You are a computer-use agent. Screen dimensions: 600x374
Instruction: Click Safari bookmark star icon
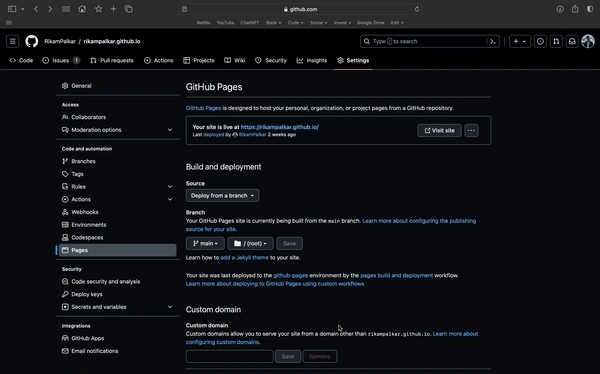(x=98, y=9)
